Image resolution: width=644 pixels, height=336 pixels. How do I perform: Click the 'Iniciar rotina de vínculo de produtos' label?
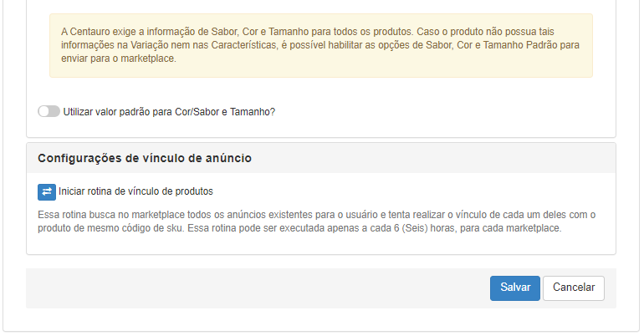click(135, 191)
